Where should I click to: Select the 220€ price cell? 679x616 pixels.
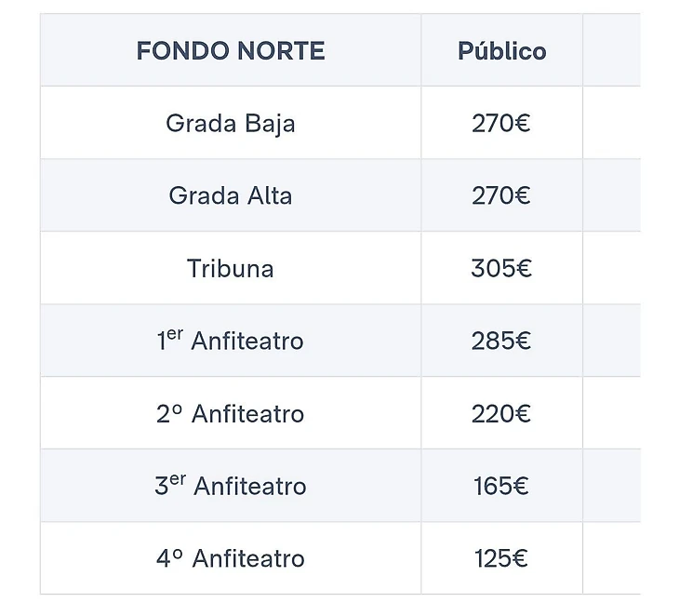(501, 413)
